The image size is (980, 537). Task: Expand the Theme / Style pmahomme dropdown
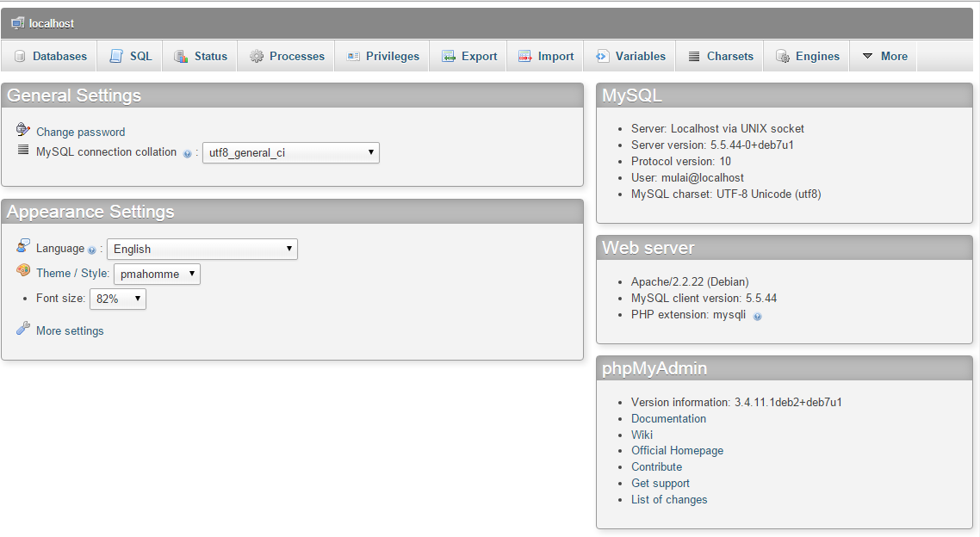pyautogui.click(x=157, y=275)
